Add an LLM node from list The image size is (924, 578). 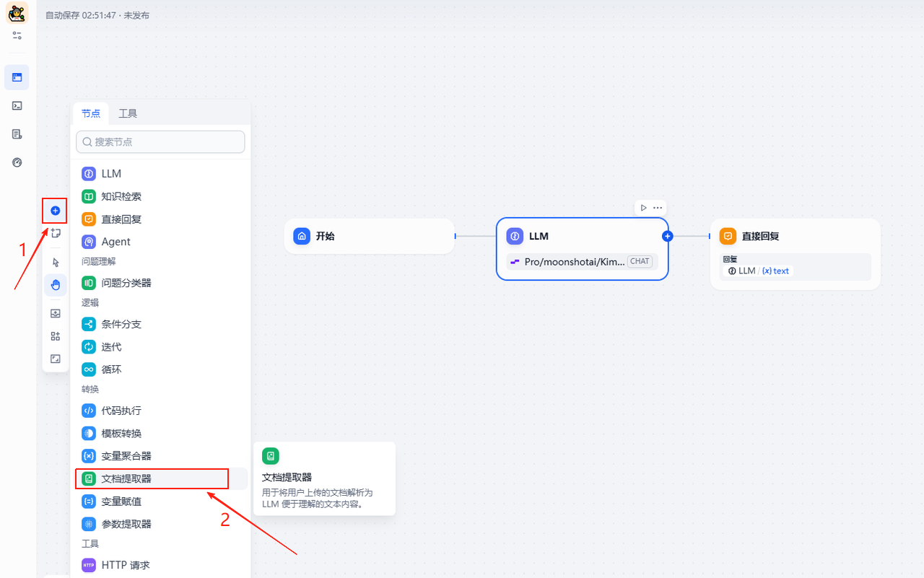point(111,174)
